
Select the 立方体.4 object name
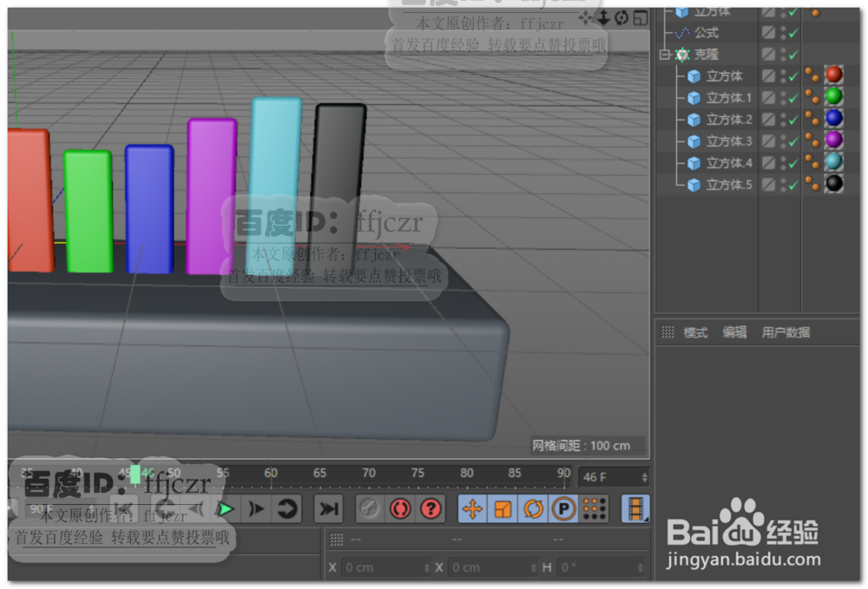(x=728, y=163)
